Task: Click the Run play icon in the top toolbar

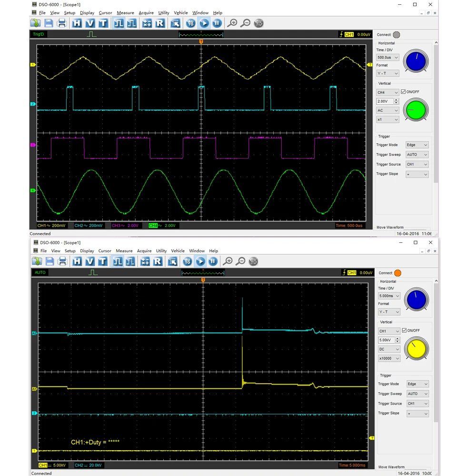Action: [x=204, y=23]
